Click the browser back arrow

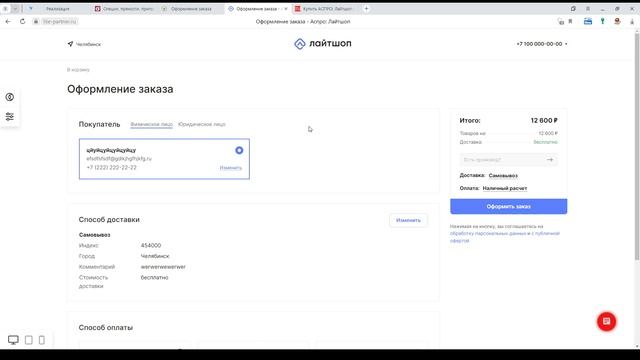pos(8,21)
